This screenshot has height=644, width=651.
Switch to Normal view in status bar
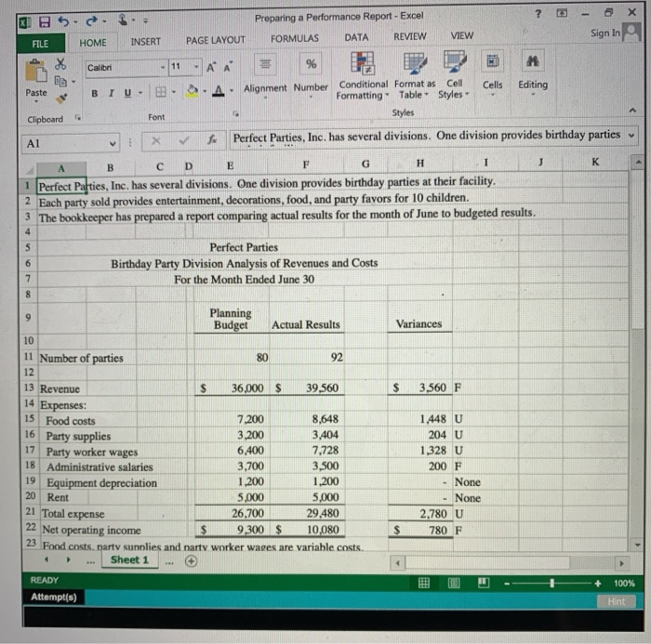coord(423,583)
